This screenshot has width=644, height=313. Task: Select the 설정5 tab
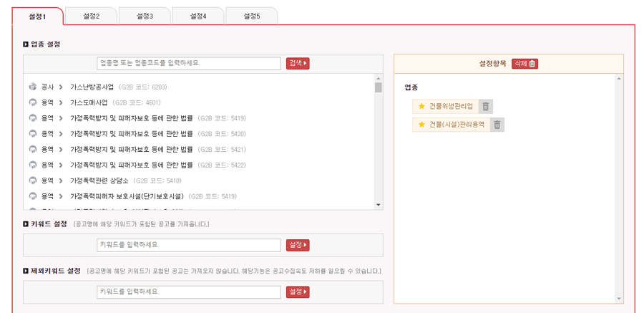click(x=251, y=16)
